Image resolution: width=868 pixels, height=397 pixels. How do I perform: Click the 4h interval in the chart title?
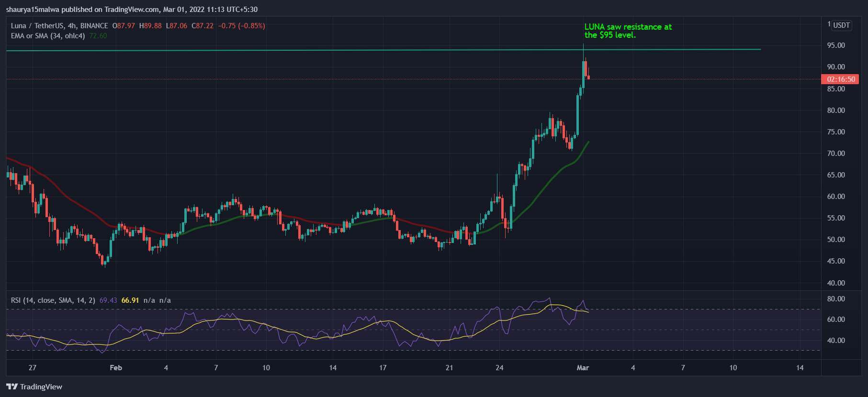pos(72,26)
